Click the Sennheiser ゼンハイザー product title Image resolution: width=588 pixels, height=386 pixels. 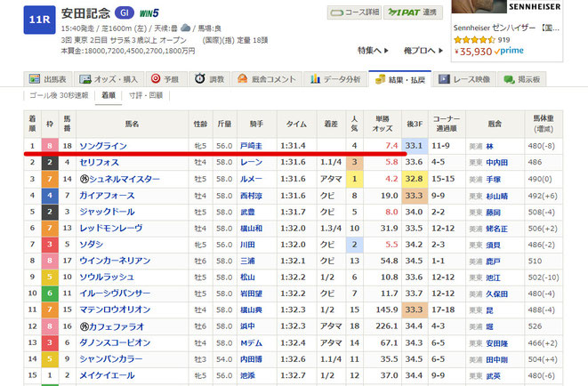coord(506,28)
